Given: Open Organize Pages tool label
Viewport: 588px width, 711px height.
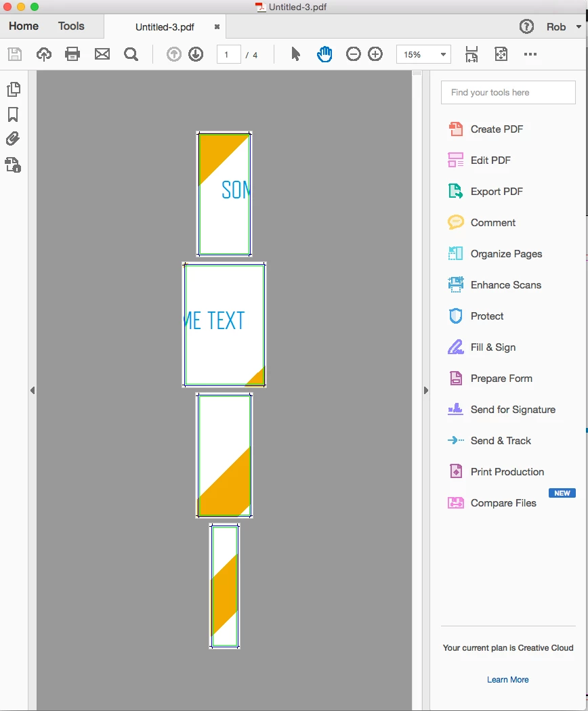Looking at the screenshot, I should (x=506, y=254).
